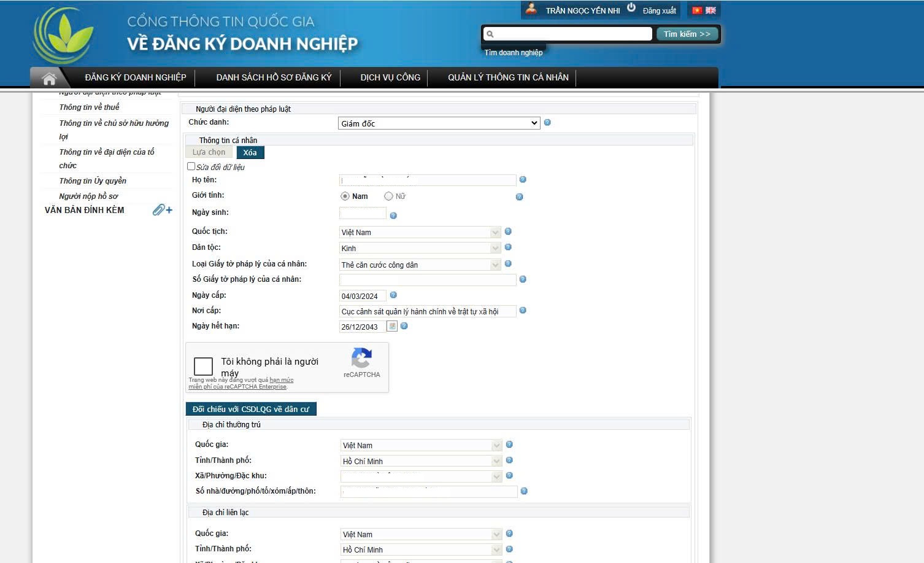
Task: Click help icon next to Ngày sinh
Action: [x=393, y=215]
